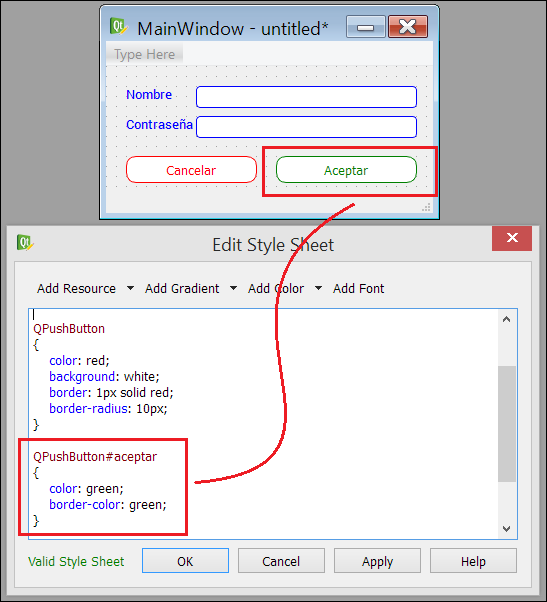The image size is (547, 602).
Task: Click the Type Here menu placeholder
Action: tap(144, 55)
